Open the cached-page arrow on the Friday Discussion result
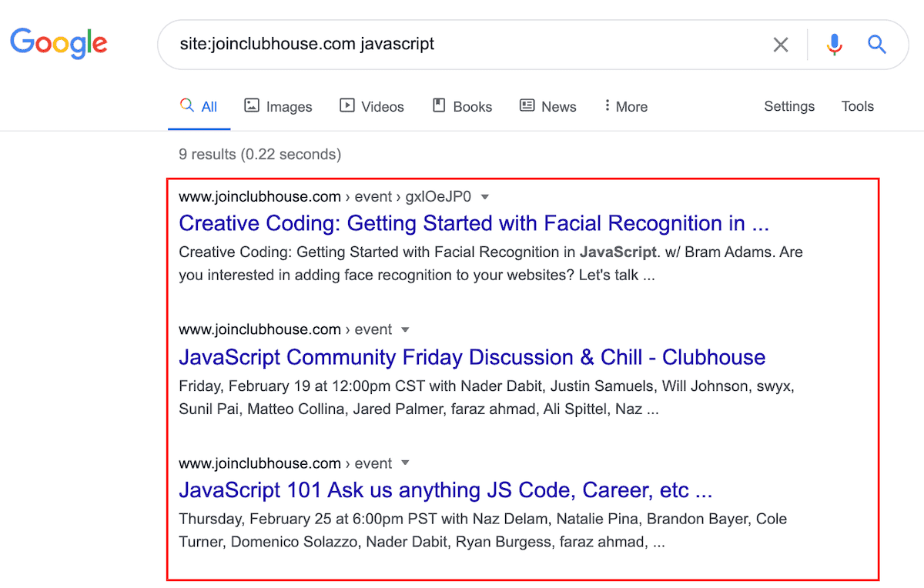The width and height of the screenshot is (924, 588). coord(405,329)
